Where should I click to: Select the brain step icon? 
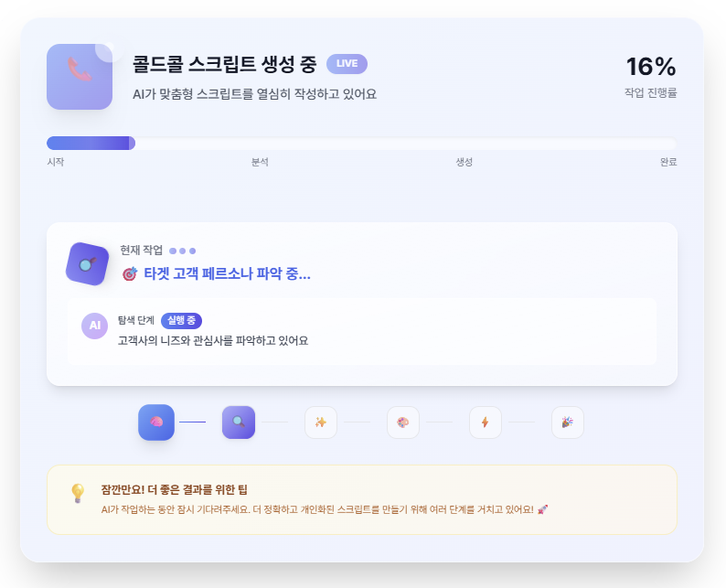pos(156,422)
